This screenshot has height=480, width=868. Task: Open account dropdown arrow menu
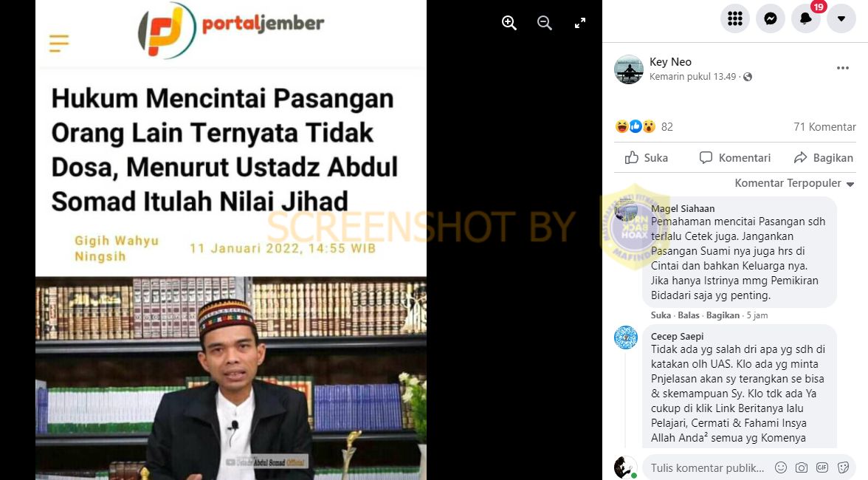841,18
